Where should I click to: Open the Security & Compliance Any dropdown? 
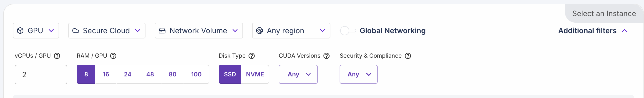(x=359, y=74)
